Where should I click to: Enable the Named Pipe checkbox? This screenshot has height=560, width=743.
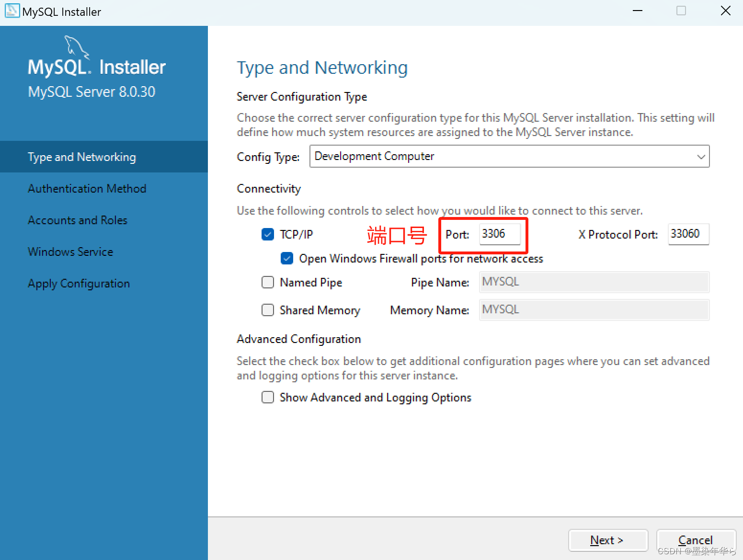[268, 282]
